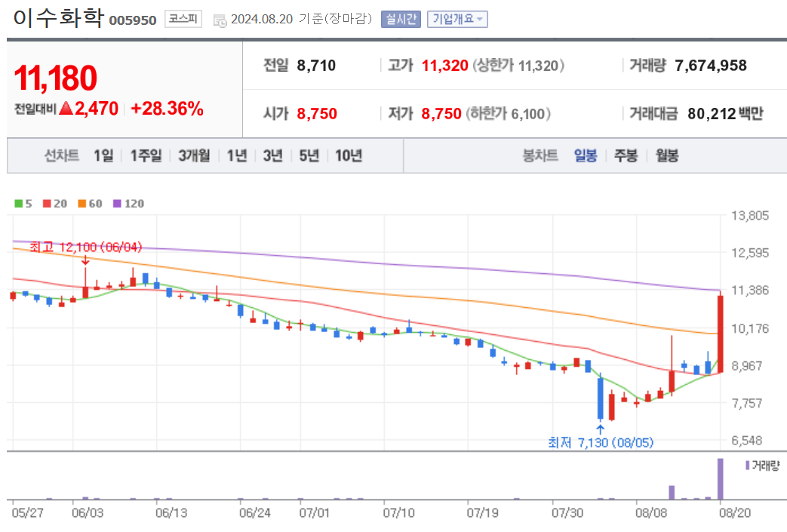Image resolution: width=787 pixels, height=532 pixels.
Task: Click the purple 거래량 legend marker
Action: click(x=747, y=466)
